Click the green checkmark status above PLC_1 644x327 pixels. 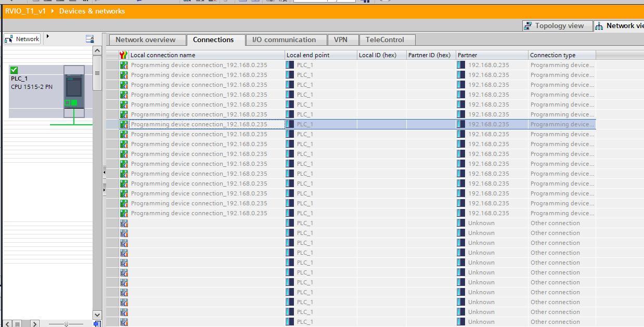14,70
